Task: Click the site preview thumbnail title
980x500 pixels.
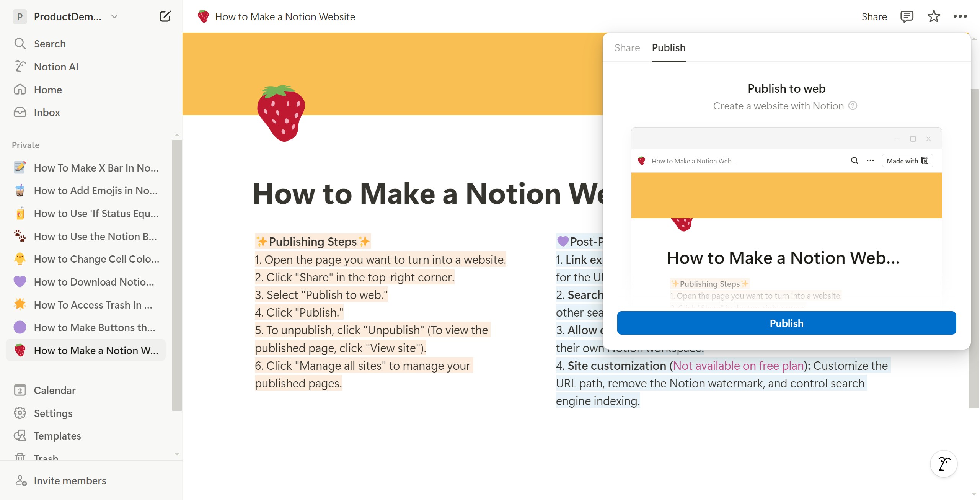Action: pos(783,258)
